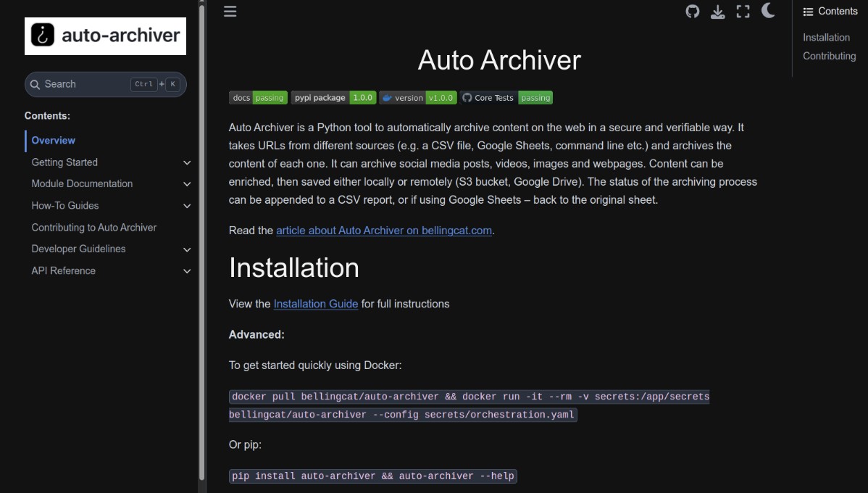
Task: Toggle the sidebar with the hamburger icon
Action: tap(230, 11)
